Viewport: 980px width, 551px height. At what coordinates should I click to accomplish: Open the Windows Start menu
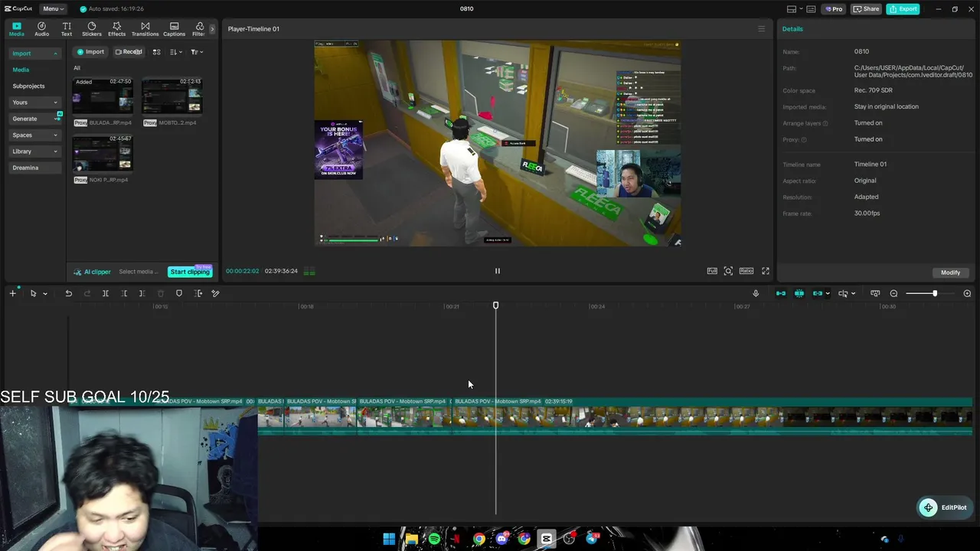[389, 539]
